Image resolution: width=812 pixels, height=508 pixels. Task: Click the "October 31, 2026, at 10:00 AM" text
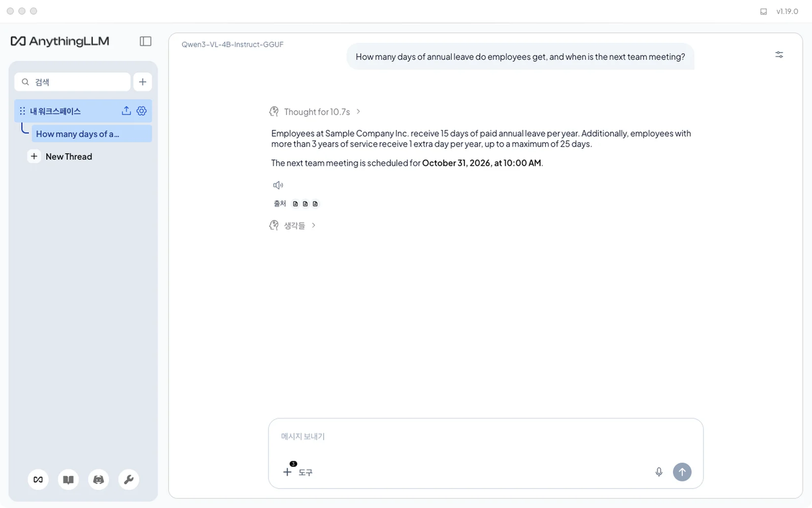[x=482, y=163]
